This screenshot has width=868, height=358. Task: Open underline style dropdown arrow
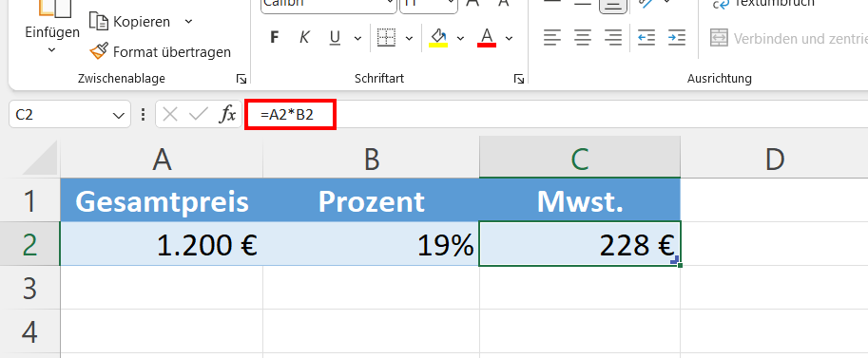click(x=357, y=38)
